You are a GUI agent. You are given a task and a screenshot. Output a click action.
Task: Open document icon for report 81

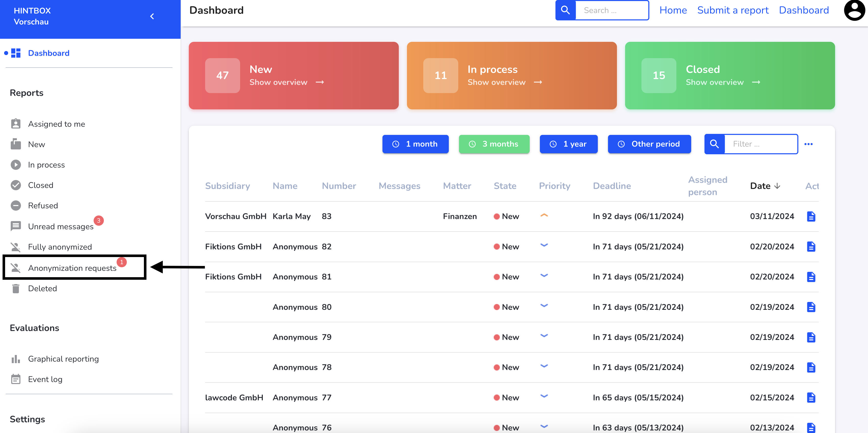point(811,277)
